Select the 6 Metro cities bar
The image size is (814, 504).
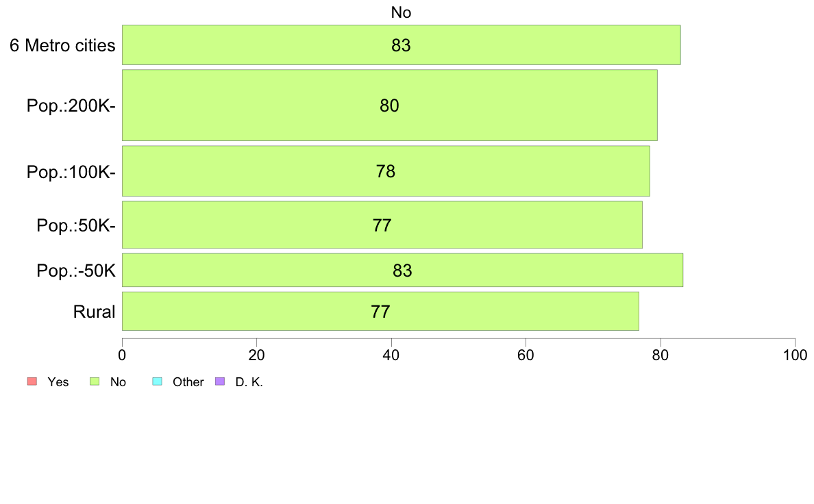click(x=402, y=45)
